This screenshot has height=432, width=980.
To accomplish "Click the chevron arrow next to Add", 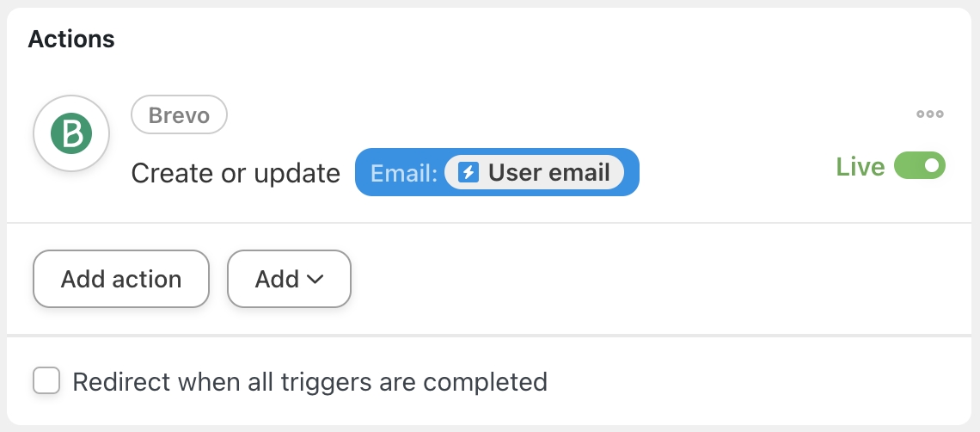I will click(x=315, y=279).
